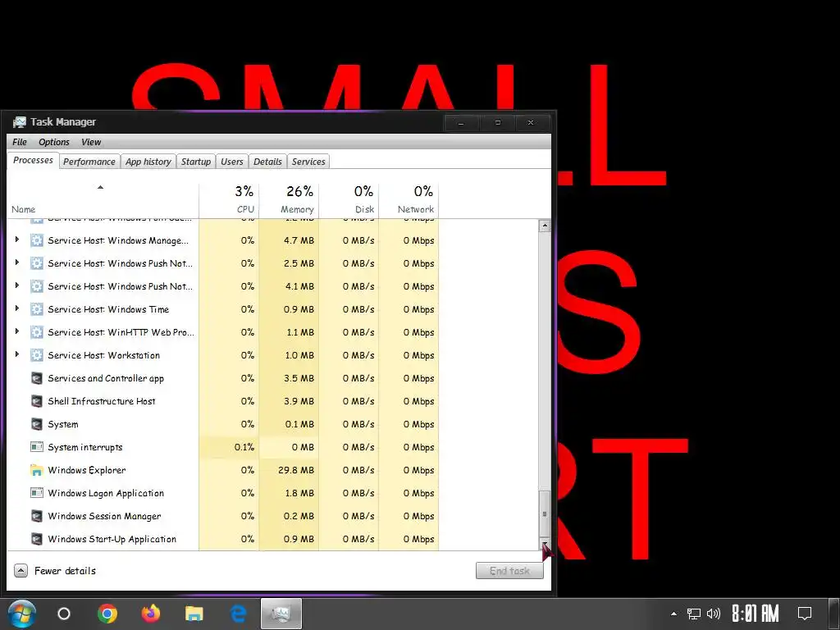Select the Services and Controller app name
Screen dimensions: 840x630
(106, 378)
